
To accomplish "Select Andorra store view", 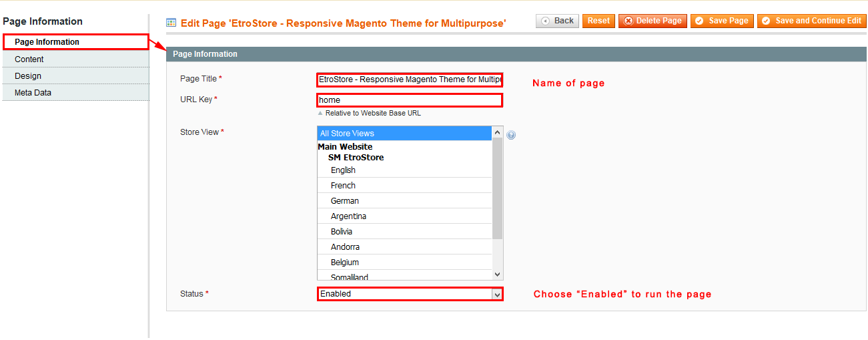I will (x=404, y=247).
